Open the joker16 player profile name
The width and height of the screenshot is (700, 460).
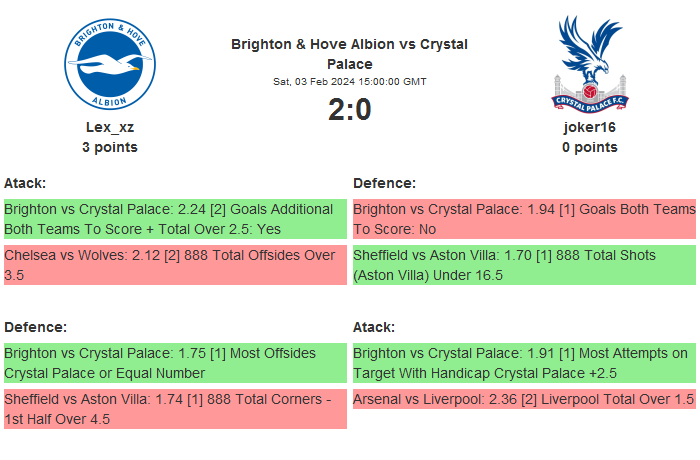pyautogui.click(x=589, y=127)
